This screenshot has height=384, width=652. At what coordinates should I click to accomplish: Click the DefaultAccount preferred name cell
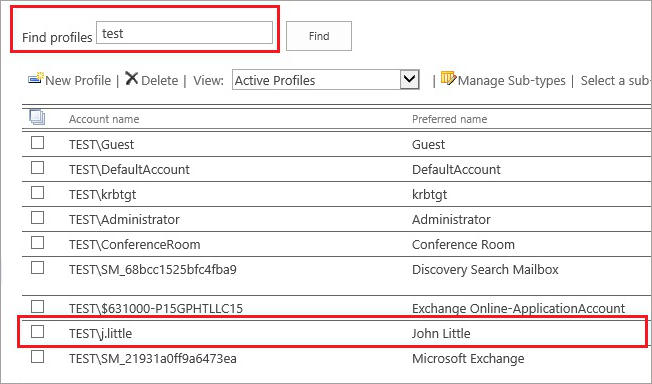(x=456, y=169)
